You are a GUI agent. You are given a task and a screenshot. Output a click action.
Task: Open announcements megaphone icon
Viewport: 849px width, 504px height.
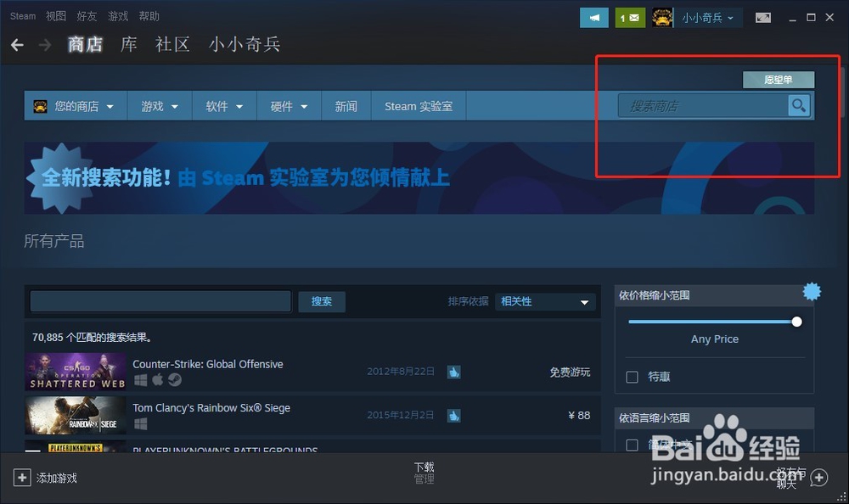coord(594,18)
